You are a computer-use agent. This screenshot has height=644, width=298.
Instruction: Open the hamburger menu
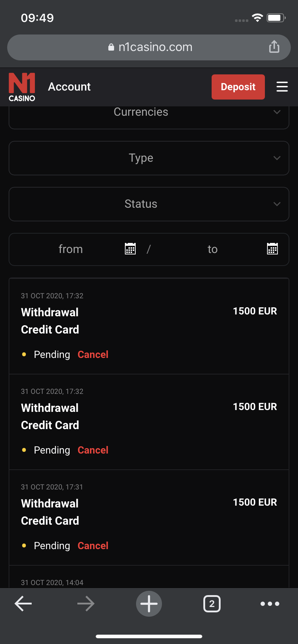[282, 87]
